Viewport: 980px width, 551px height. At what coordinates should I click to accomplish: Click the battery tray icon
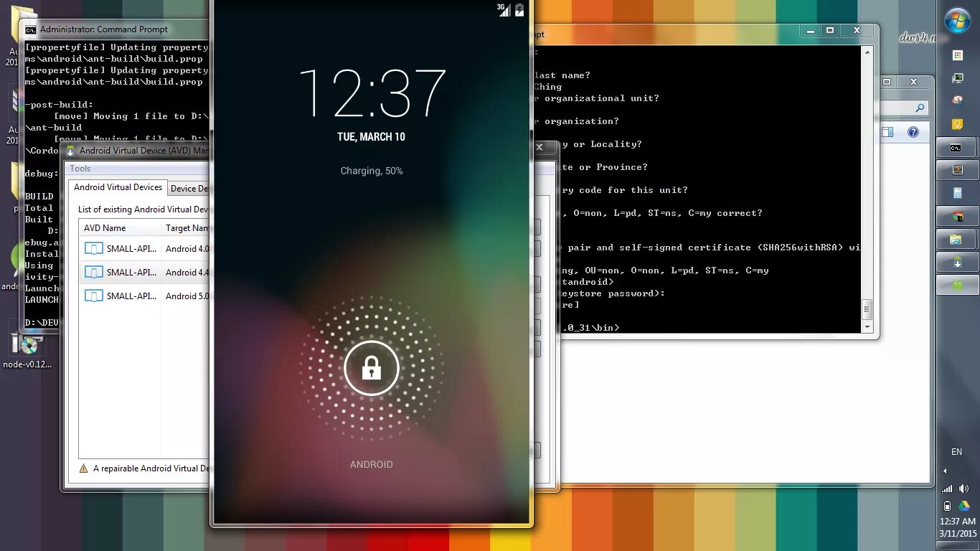point(947,506)
